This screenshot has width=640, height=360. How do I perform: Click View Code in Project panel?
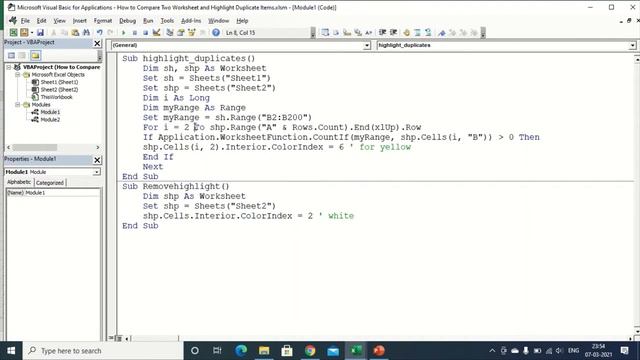point(11,56)
